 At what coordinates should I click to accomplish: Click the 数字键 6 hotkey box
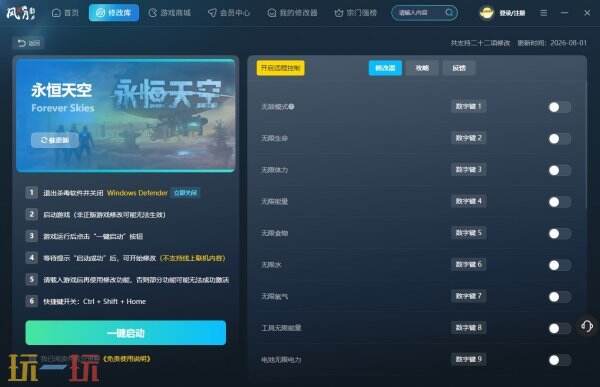point(468,264)
